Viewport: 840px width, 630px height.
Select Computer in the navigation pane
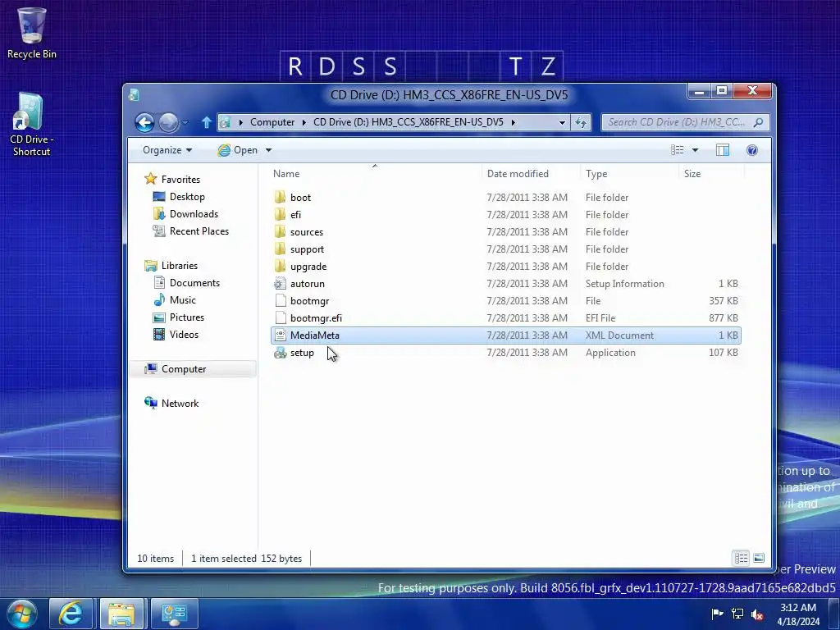tap(184, 369)
